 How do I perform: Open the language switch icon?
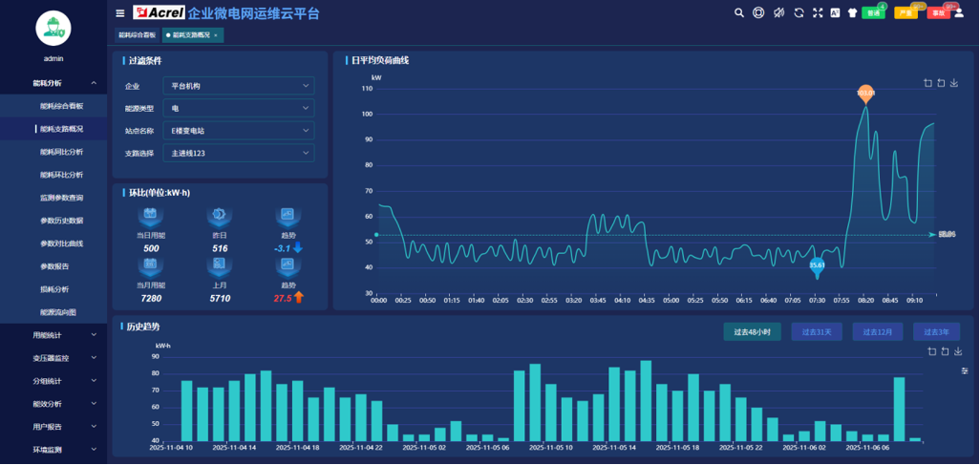835,13
